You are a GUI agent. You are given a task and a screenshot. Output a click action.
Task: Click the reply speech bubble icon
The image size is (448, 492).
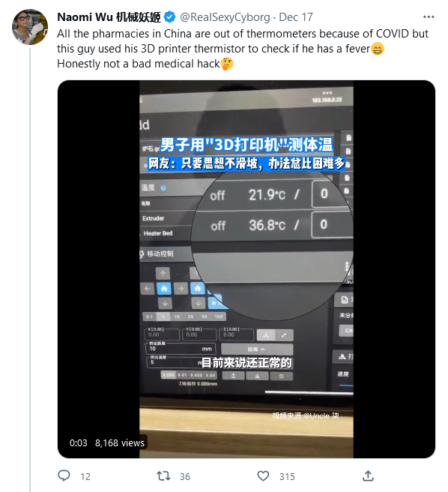(64, 475)
